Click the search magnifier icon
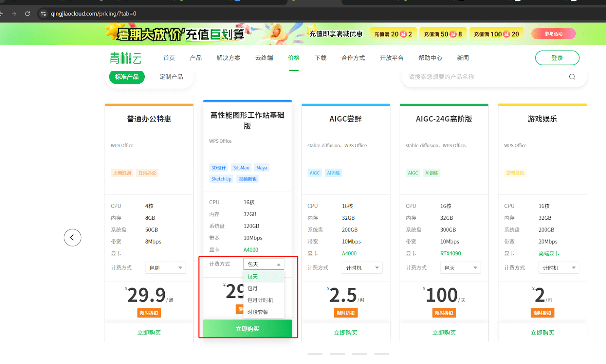The width and height of the screenshot is (606, 364). (x=572, y=77)
